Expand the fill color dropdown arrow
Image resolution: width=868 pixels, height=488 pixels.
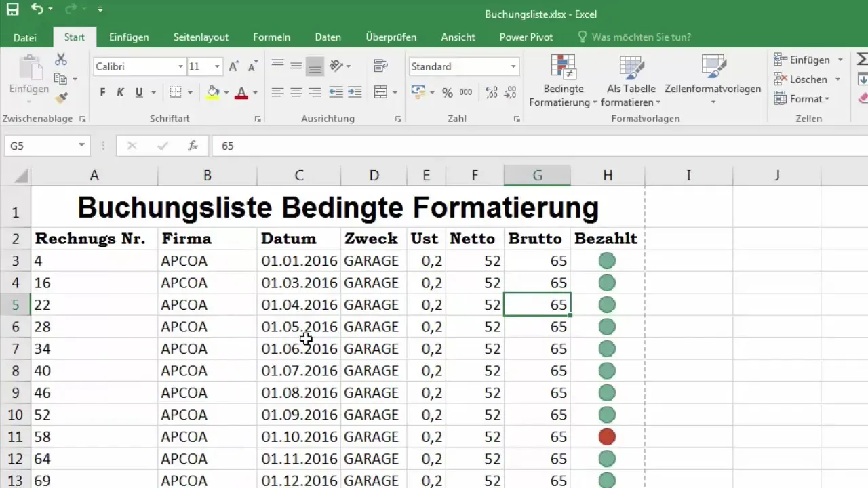tap(226, 92)
